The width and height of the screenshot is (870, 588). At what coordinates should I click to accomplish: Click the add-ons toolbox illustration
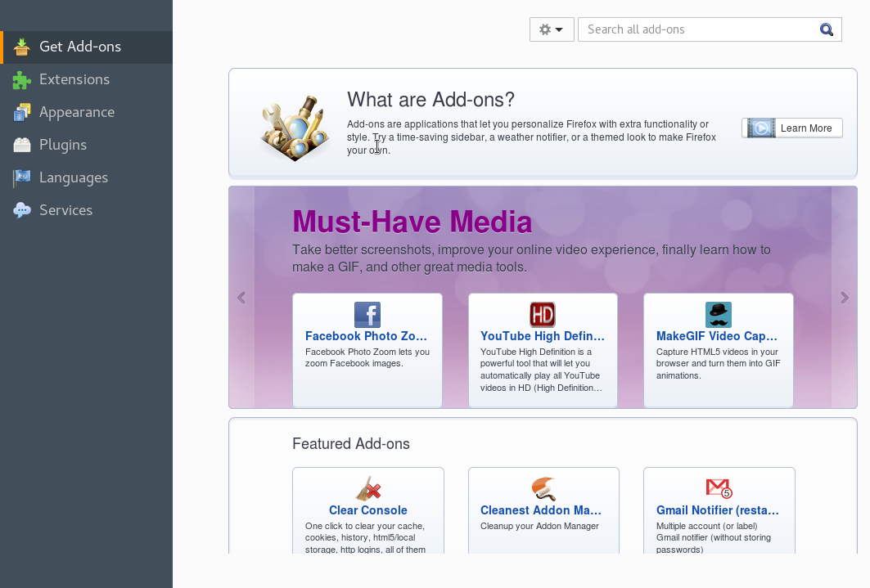pos(295,128)
